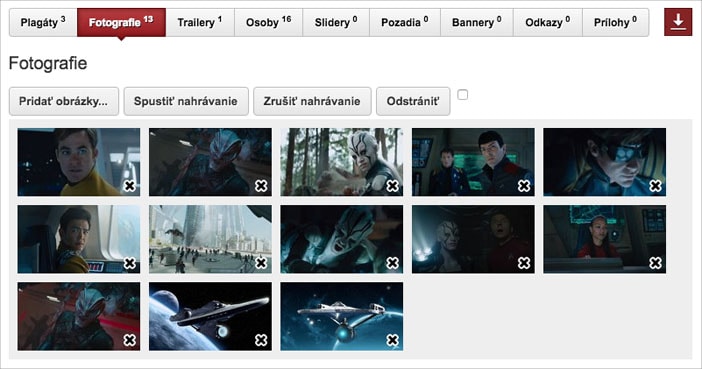Delete the futuristic city plaza photo
The height and width of the screenshot is (369, 702).
pos(261,263)
